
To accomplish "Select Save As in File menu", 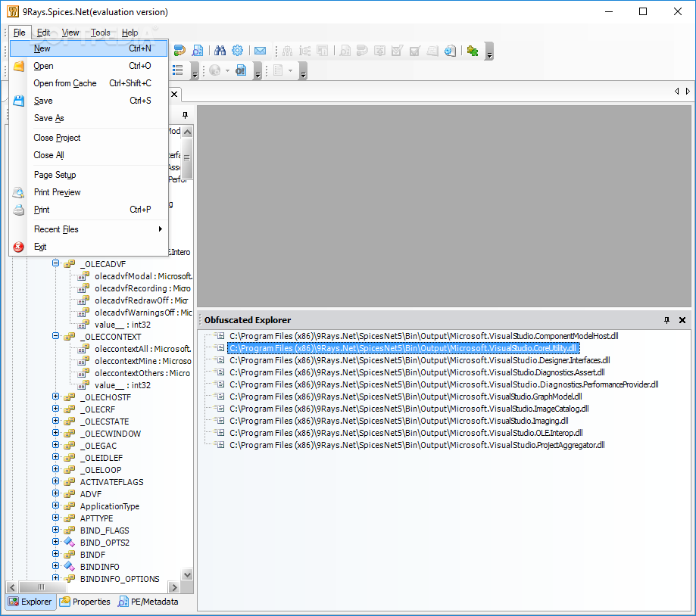I will pos(89,118).
